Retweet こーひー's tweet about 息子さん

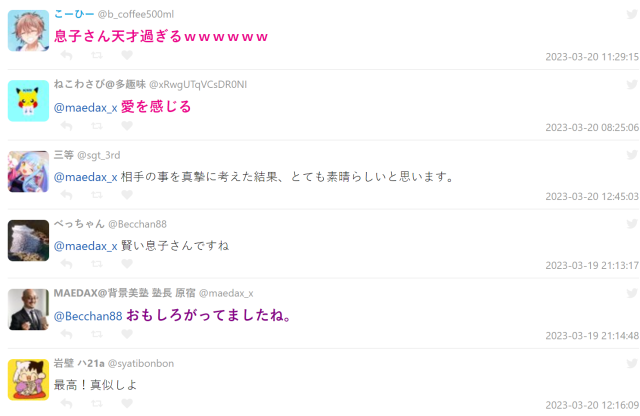[97, 55]
